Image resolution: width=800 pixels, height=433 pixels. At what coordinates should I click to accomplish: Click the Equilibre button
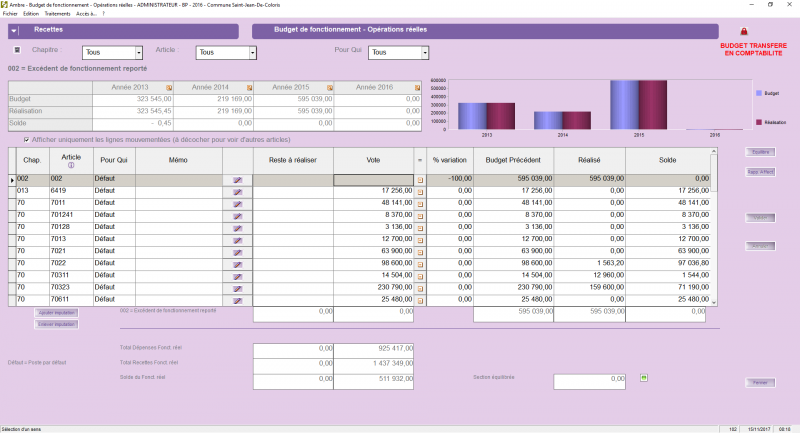[x=760, y=152]
